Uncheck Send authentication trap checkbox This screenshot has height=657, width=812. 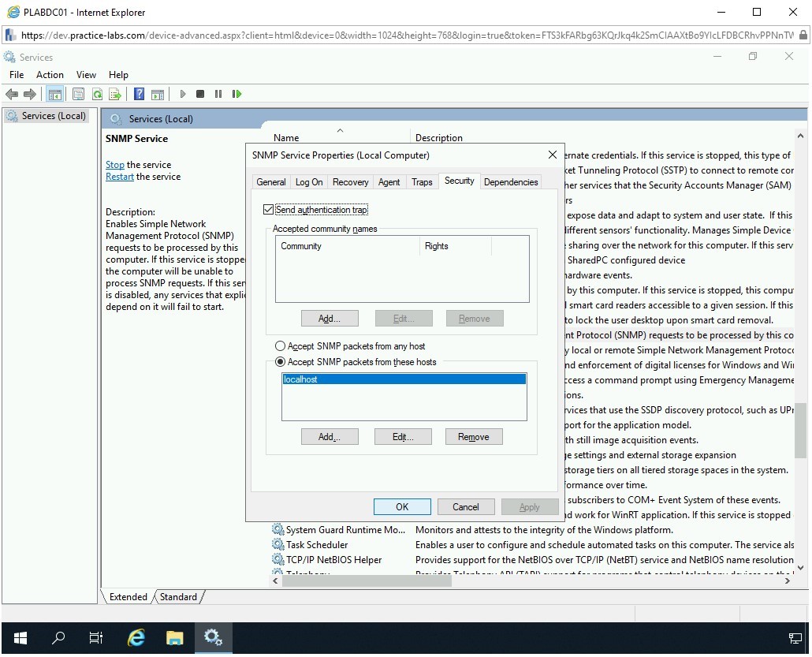click(x=268, y=210)
